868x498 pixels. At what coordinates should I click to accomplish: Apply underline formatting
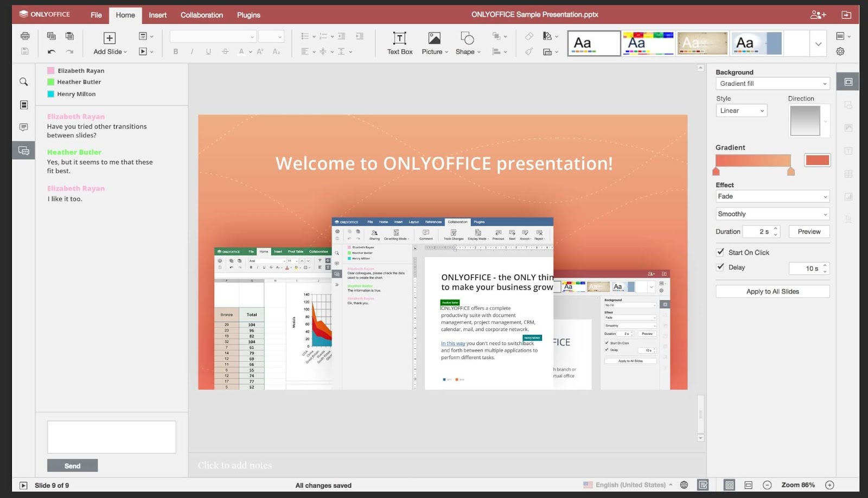click(208, 52)
